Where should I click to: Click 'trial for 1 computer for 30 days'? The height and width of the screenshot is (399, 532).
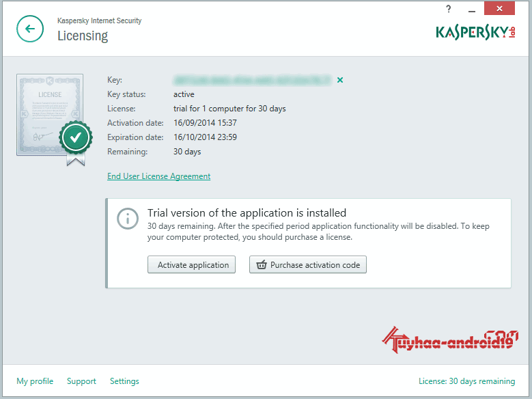(229, 109)
